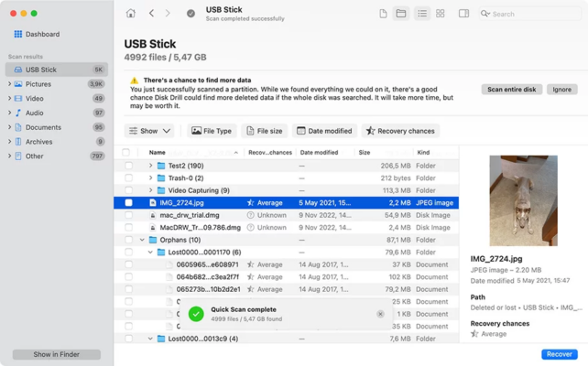This screenshot has width=588, height=366.
Task: Switch to grid view icon
Action: (441, 14)
